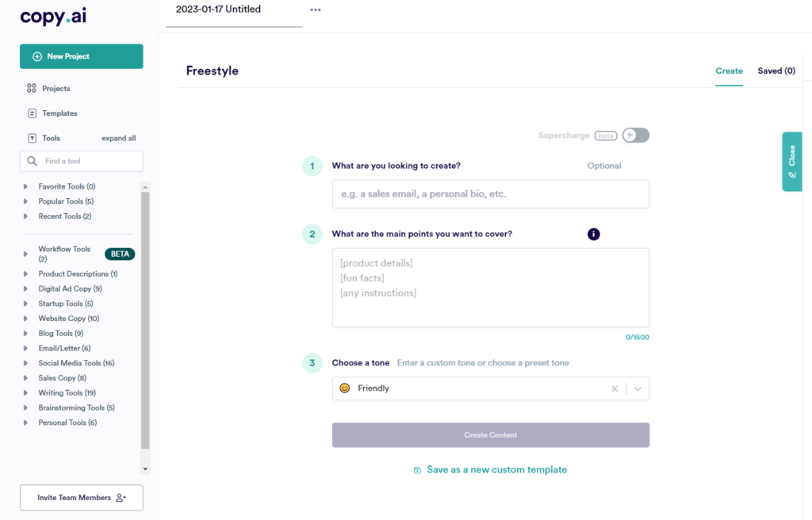Click the info icon beside main points
Screen dimensions: 812x520
pyautogui.click(x=594, y=234)
